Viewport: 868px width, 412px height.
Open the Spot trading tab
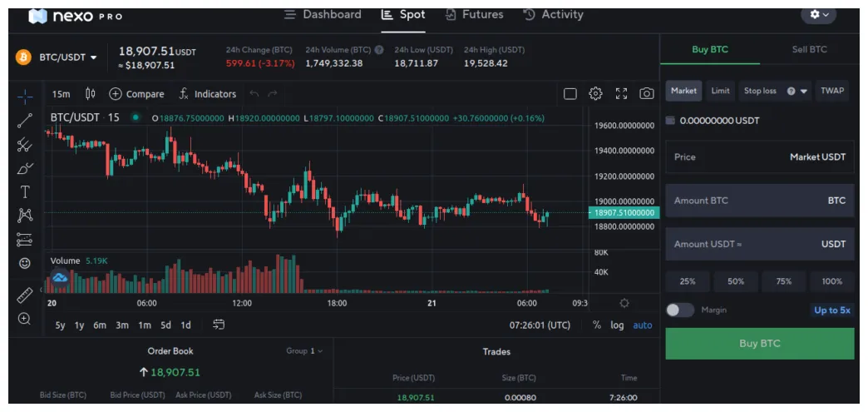pyautogui.click(x=403, y=14)
